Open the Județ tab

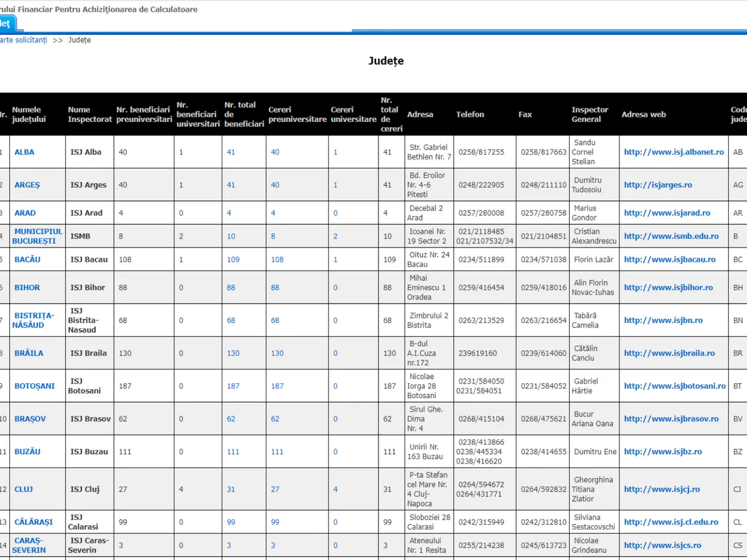(6, 24)
